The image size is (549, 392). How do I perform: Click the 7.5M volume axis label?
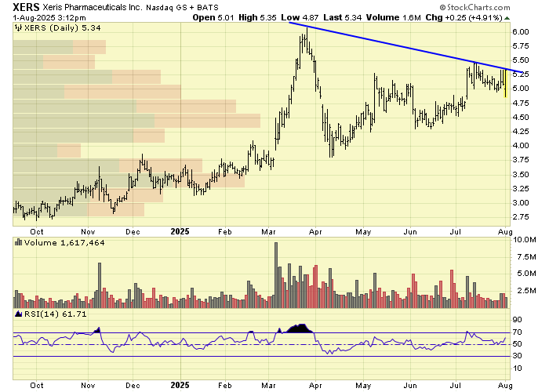526,257
